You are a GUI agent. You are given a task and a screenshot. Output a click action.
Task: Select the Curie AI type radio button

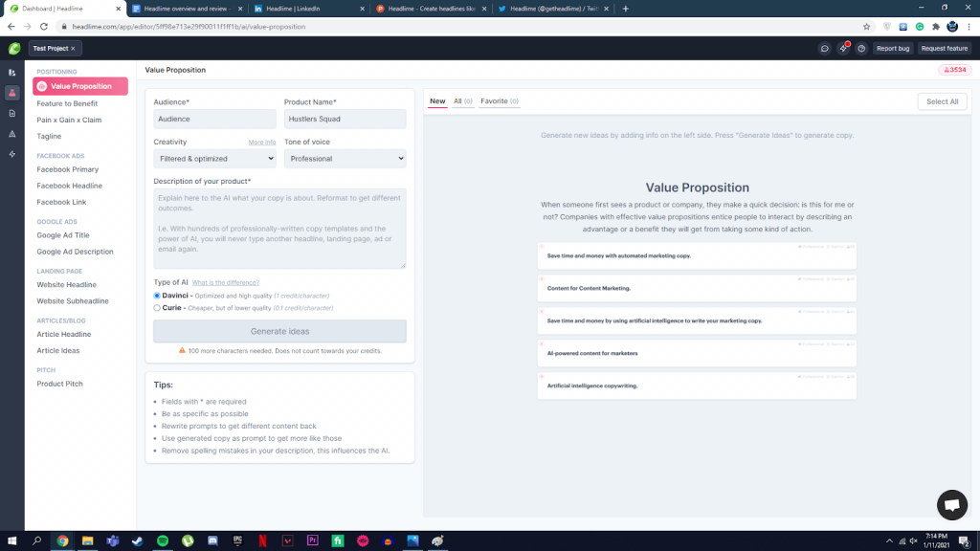point(157,308)
